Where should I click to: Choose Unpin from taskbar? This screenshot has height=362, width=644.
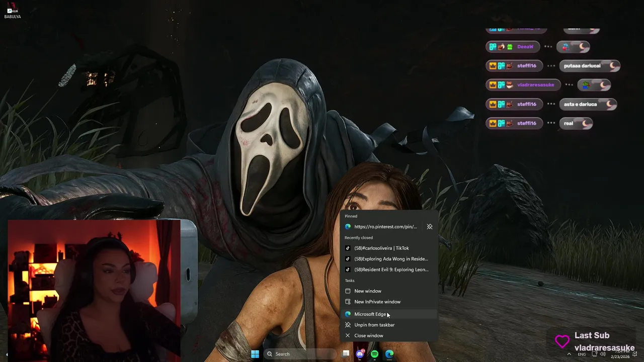[x=388, y=325]
